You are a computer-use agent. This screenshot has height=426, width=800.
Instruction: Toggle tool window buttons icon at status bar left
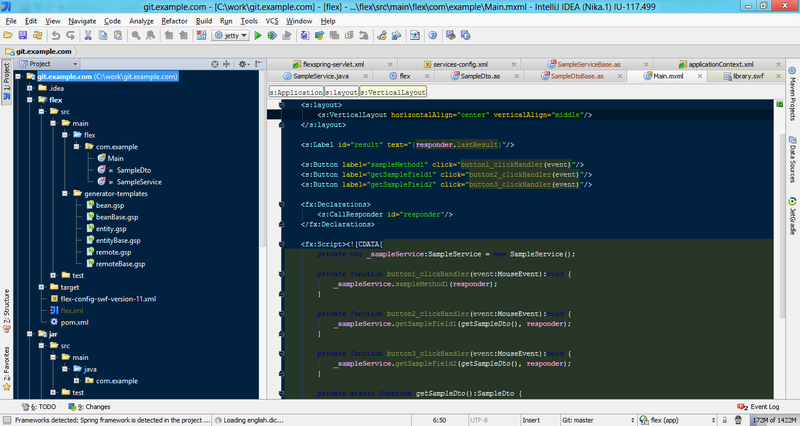pos(7,420)
